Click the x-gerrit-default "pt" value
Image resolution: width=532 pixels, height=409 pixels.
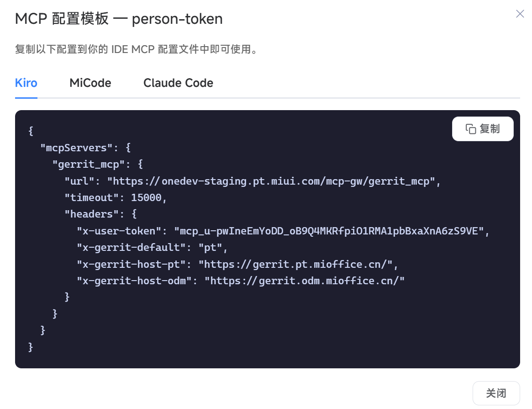pos(210,247)
